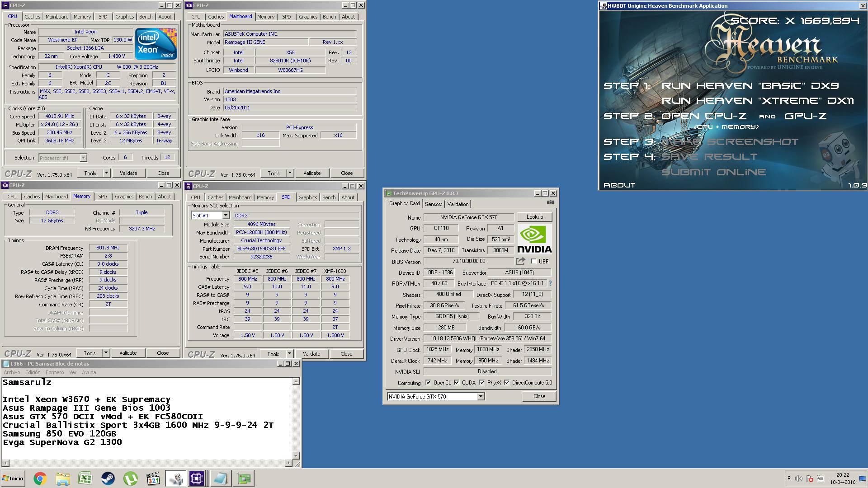This screenshot has width=868, height=488.
Task: Click into the Notepad text area
Action: coord(147,418)
